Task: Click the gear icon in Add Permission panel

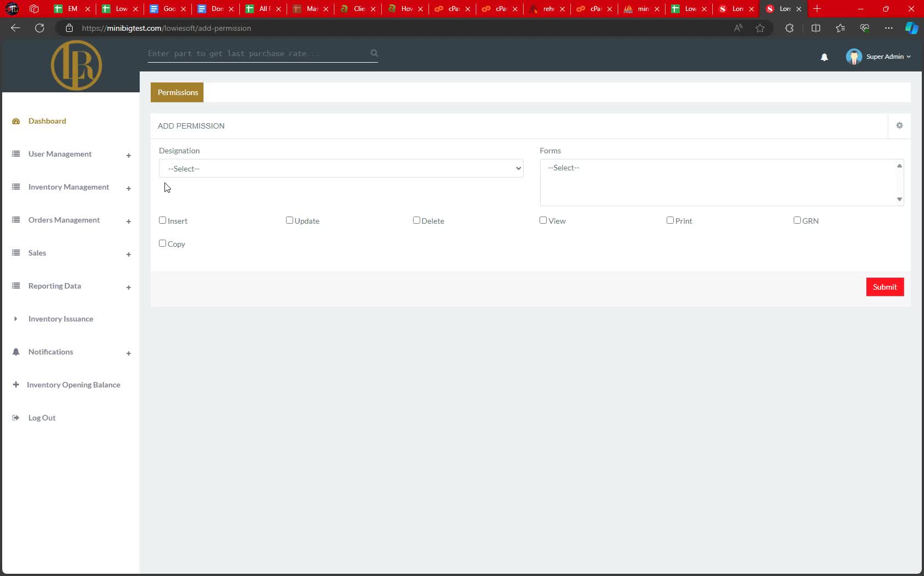Action: (899, 126)
